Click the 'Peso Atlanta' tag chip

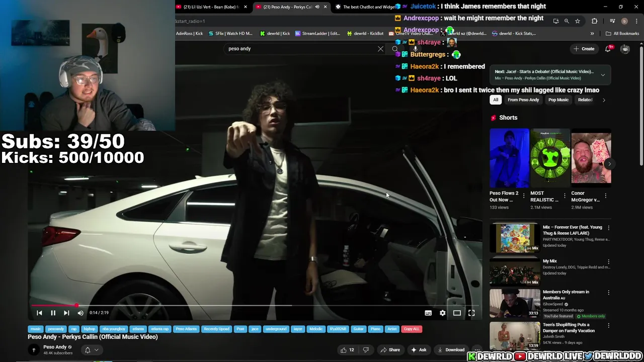[186, 329]
